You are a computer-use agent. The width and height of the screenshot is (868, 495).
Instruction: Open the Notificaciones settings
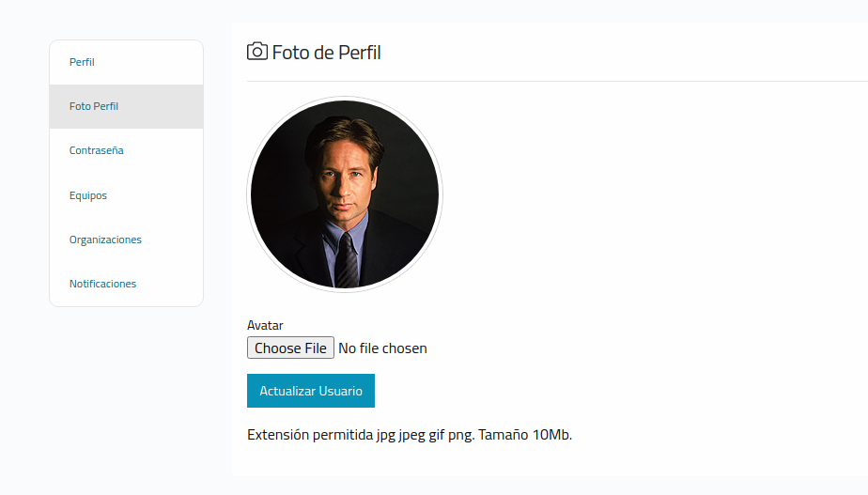pos(126,284)
